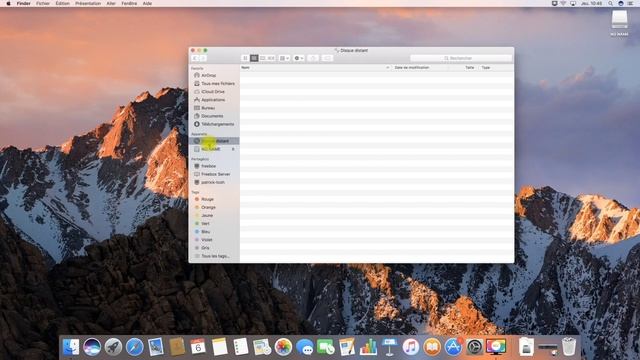Open Applications in the sidebar

214,100
